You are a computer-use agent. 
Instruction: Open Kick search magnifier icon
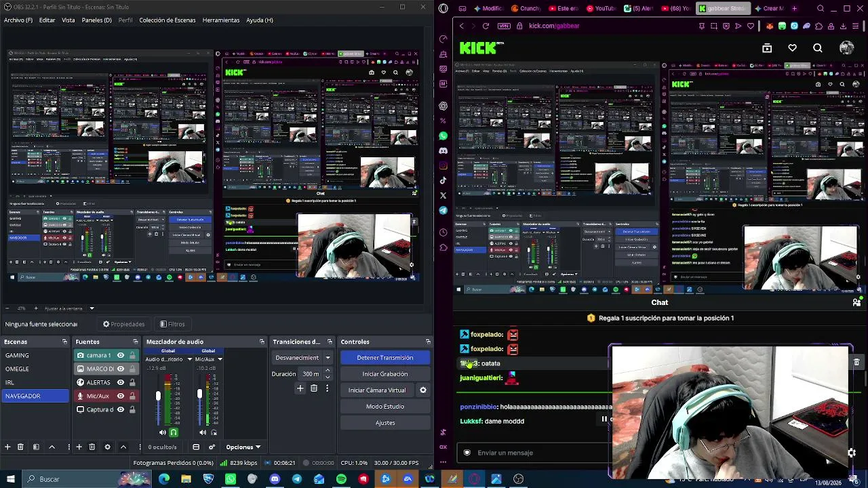pos(818,48)
